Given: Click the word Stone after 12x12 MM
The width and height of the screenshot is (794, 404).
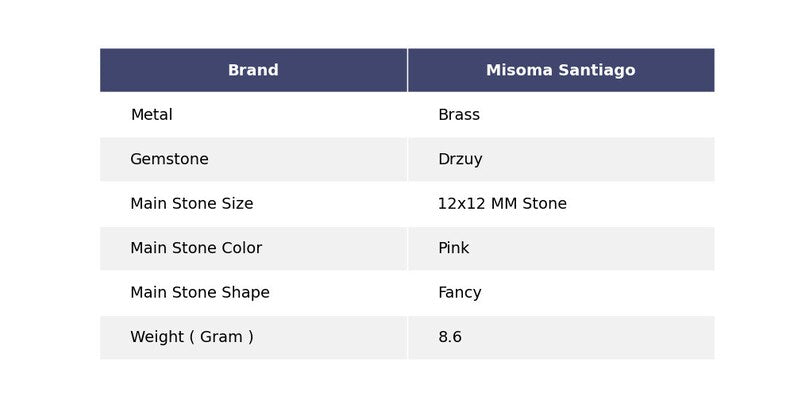Looking at the screenshot, I should tap(543, 204).
